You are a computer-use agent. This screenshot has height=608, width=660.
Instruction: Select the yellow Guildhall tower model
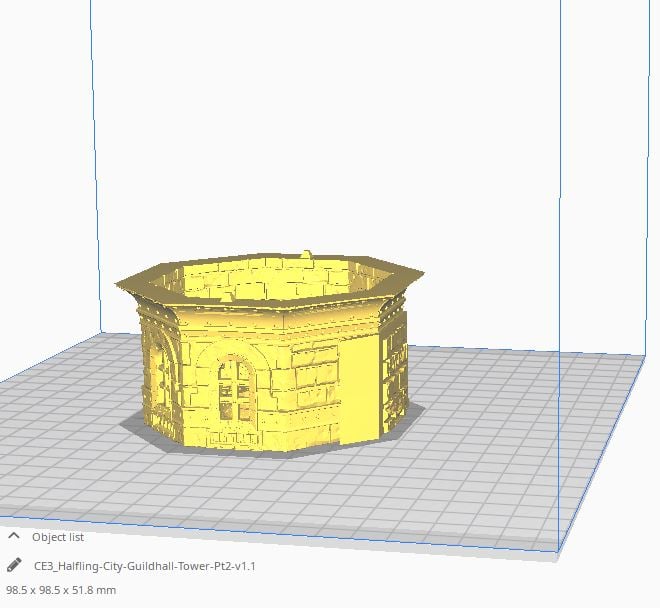pyautogui.click(x=270, y=360)
